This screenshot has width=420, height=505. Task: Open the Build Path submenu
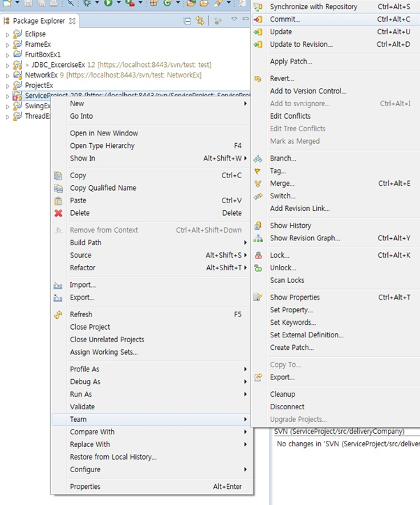[x=151, y=242]
